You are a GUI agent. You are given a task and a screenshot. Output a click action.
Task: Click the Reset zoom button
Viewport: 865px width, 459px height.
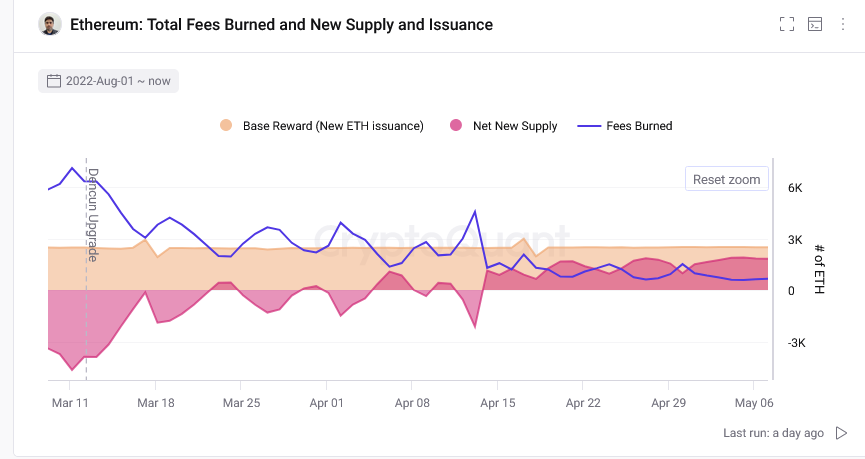tap(727, 180)
